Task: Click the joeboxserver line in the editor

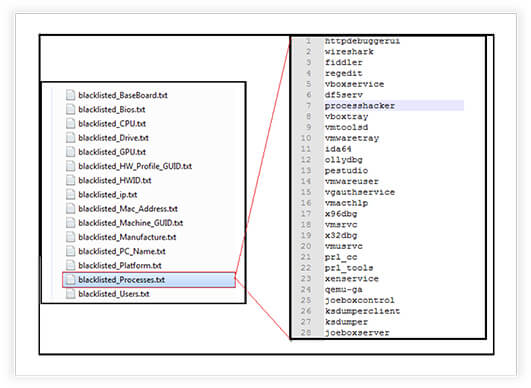Action: 357,333
